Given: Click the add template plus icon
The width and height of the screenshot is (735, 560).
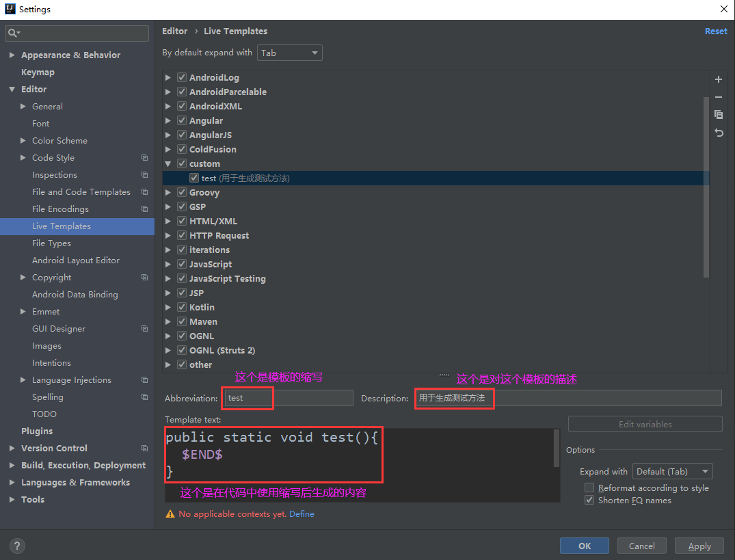Looking at the screenshot, I should (x=718, y=79).
